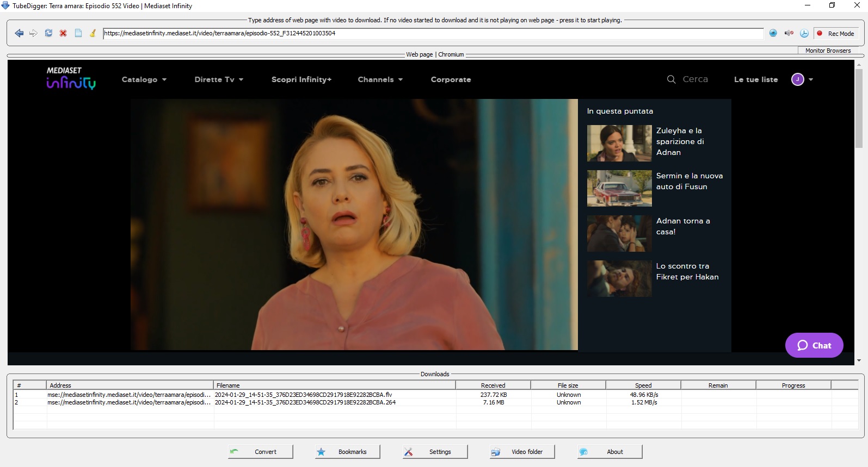Open the purple user profile avatar
Viewport: 868px width, 467px height.
pos(798,79)
